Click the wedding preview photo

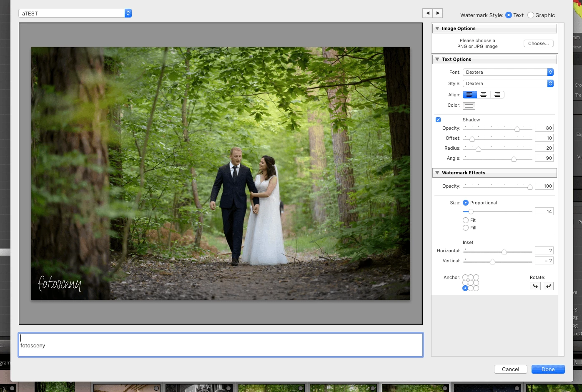pyautogui.click(x=221, y=173)
